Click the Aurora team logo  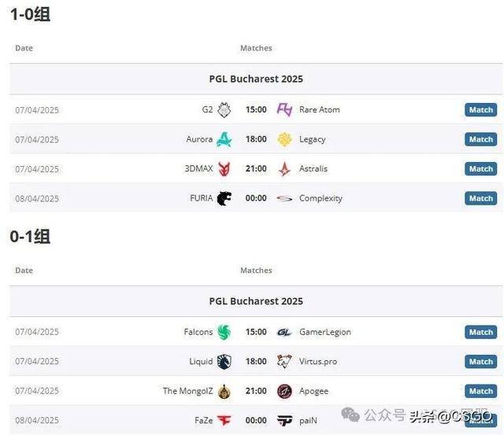[224, 139]
